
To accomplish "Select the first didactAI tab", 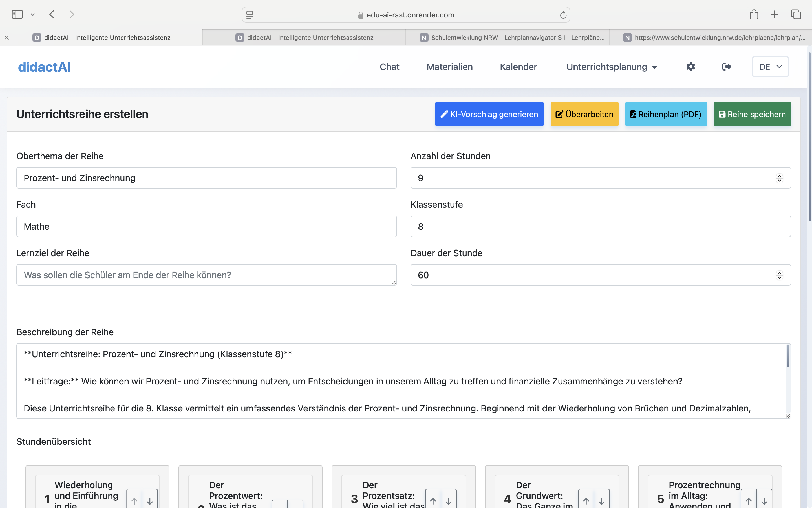I will pos(101,38).
